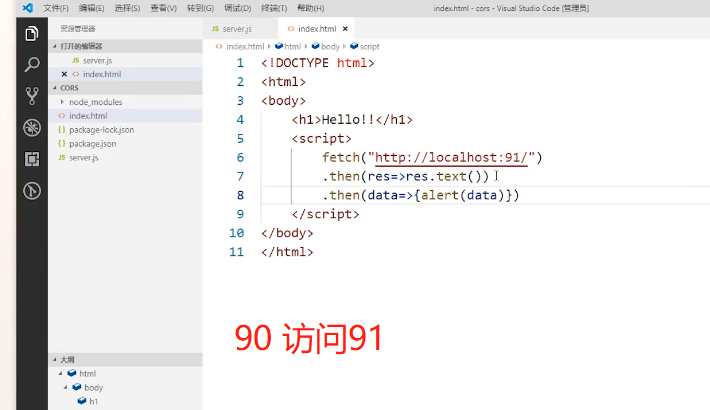Click line number 6 in gutter
Image resolution: width=710 pixels, height=410 pixels.
click(240, 157)
